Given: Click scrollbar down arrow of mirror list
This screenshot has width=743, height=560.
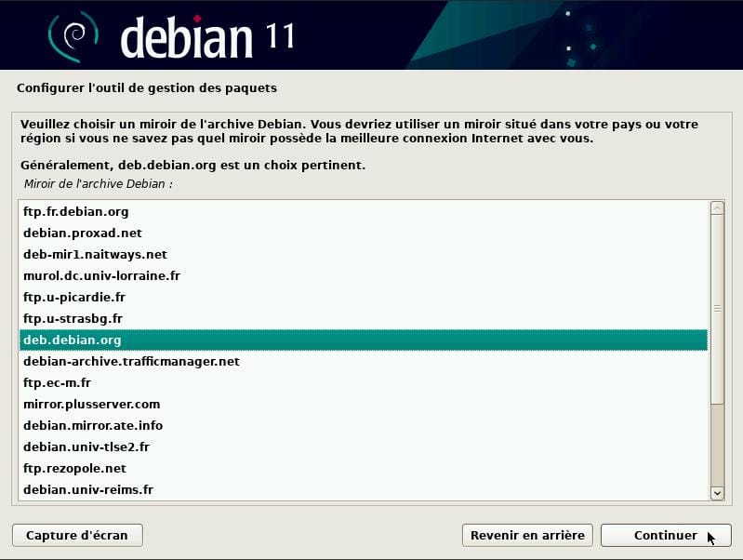Looking at the screenshot, I should [717, 493].
